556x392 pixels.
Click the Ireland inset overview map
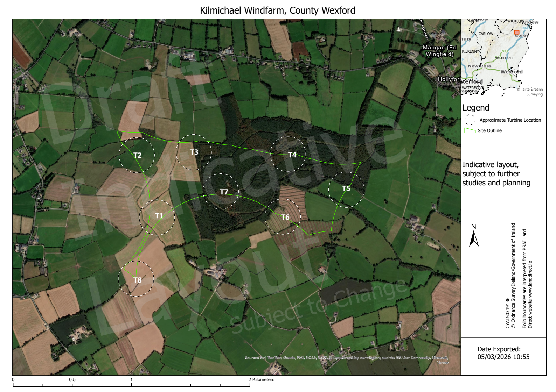point(503,59)
